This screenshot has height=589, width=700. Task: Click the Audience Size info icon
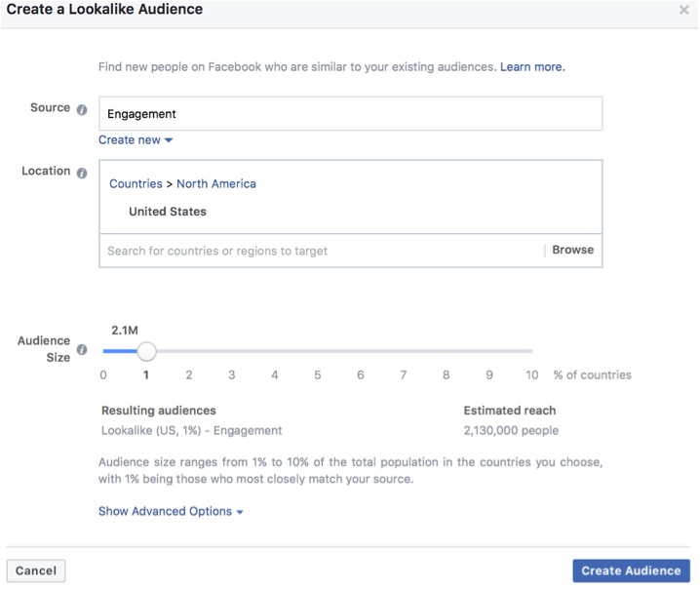tap(82, 350)
